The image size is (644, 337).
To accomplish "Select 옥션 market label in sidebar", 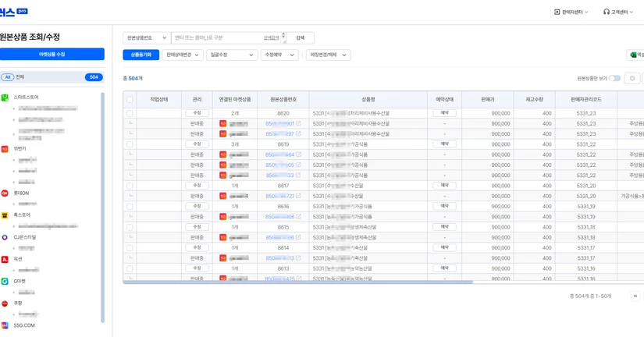I will [x=18, y=259].
